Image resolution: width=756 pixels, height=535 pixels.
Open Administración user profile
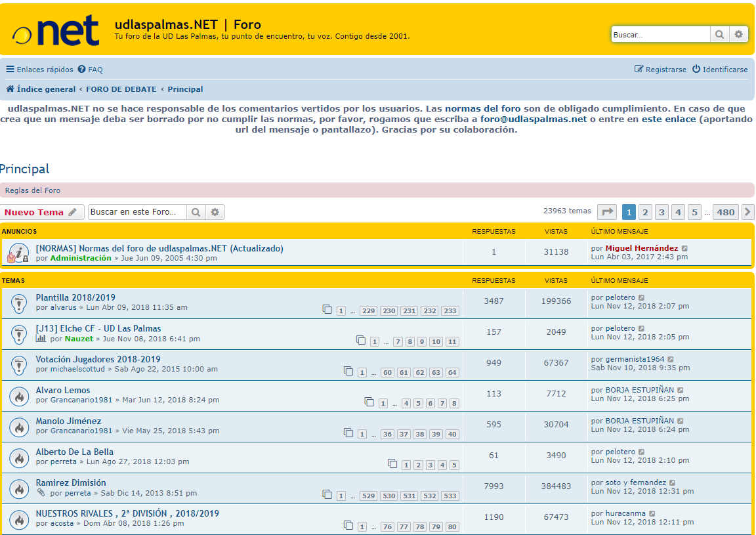(81, 258)
